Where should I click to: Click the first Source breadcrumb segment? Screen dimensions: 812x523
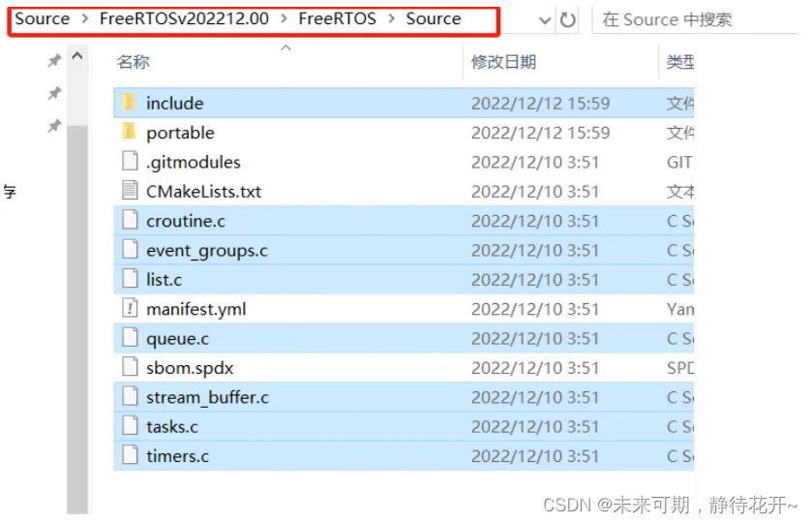tap(42, 18)
